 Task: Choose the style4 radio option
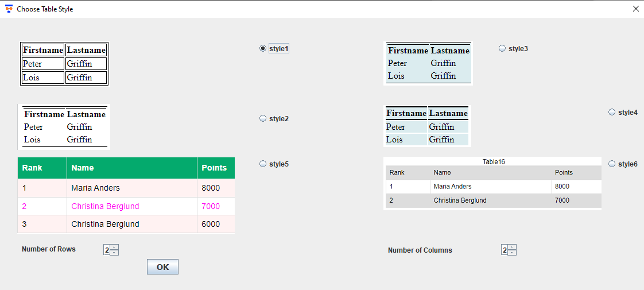click(611, 112)
